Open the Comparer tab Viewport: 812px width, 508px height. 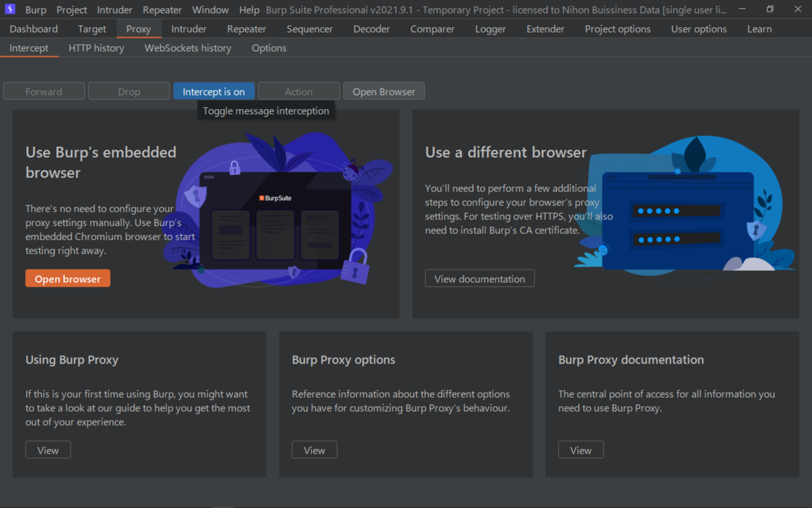tap(432, 29)
